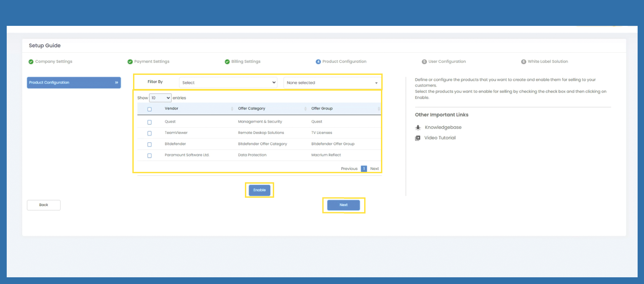
Task: Click the Knowledgebase lightbulb icon
Action: click(418, 128)
